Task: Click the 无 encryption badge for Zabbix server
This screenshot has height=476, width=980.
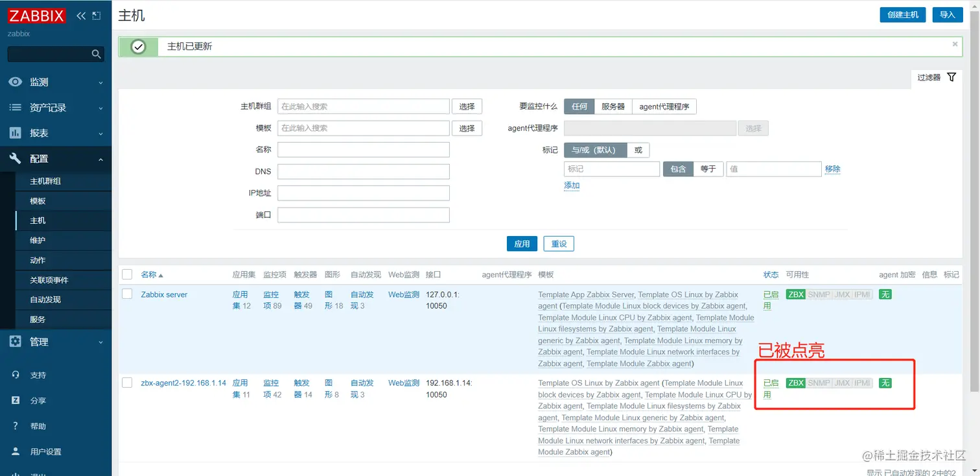Action: pyautogui.click(x=885, y=294)
